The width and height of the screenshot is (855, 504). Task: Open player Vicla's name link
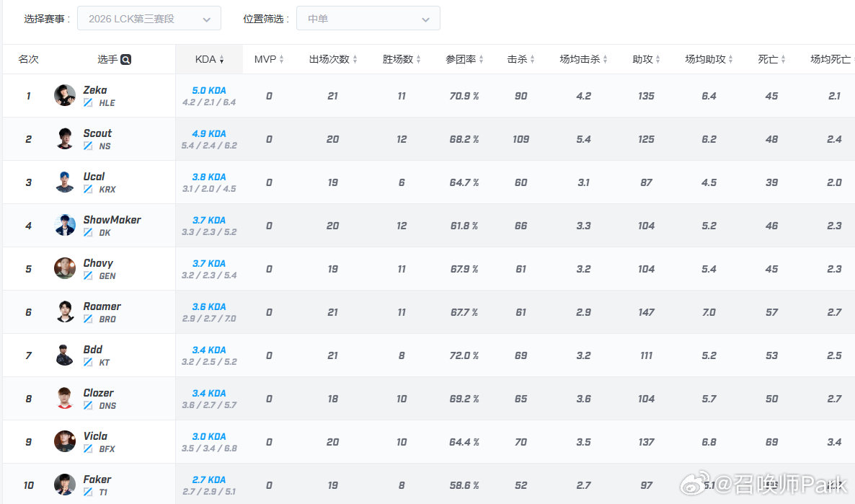[95, 436]
